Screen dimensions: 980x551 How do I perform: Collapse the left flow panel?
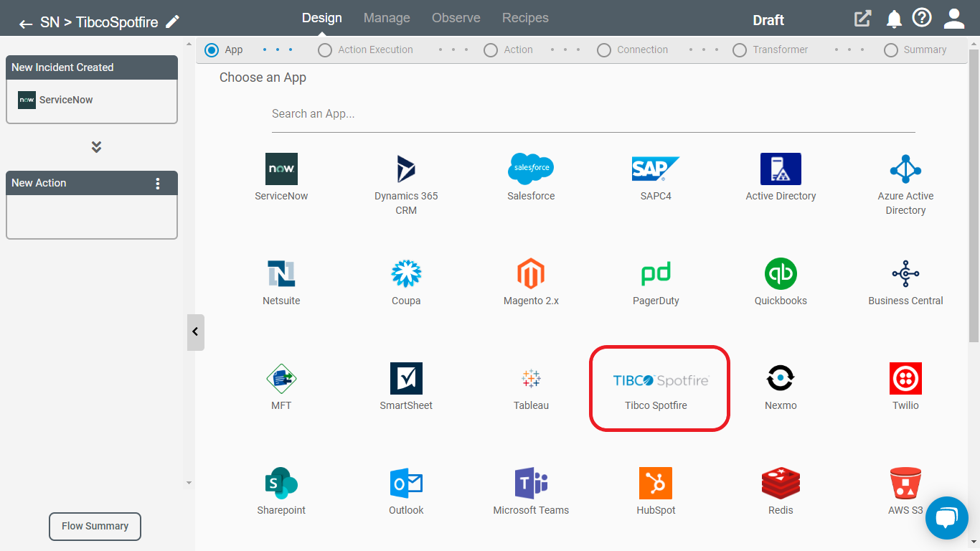click(x=195, y=332)
